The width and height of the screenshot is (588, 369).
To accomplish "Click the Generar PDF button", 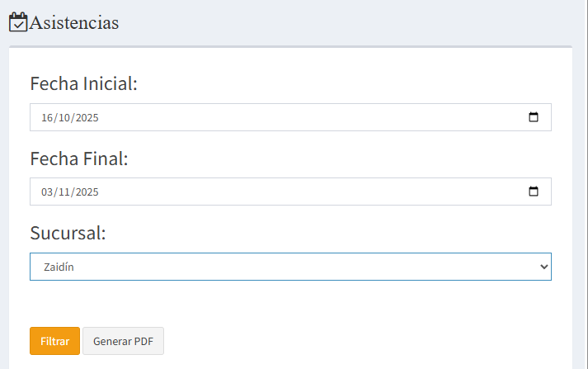I will (x=123, y=341).
